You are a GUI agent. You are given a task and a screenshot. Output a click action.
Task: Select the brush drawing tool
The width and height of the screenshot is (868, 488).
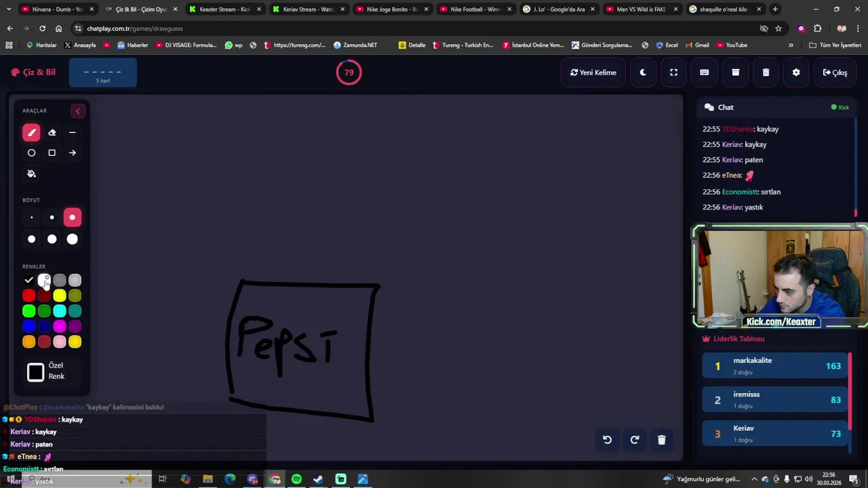pos(31,133)
